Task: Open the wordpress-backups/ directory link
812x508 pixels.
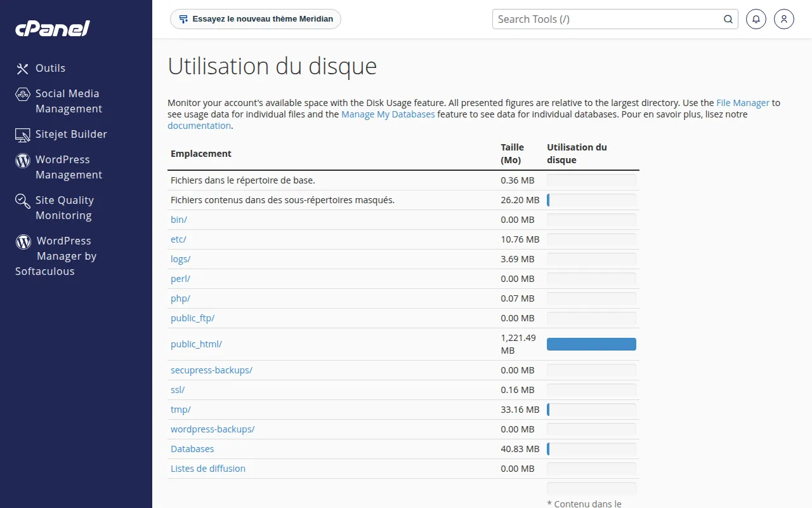Action: coord(213,429)
